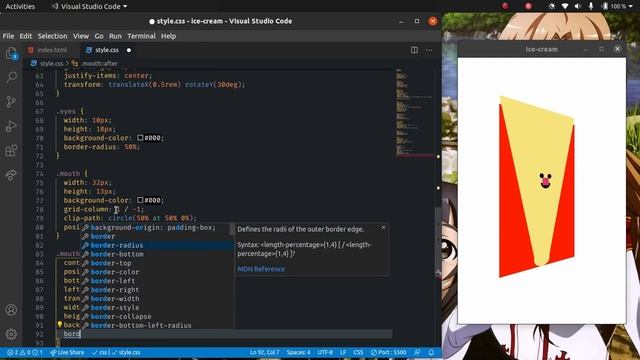Select border-width suggestion
640x360 pixels.
pyautogui.click(x=157, y=299)
